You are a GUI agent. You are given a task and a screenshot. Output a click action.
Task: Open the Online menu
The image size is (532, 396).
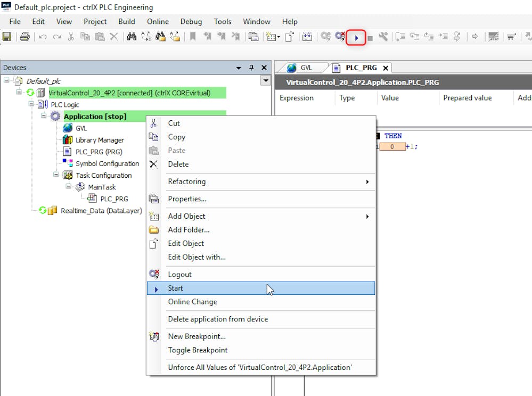click(x=158, y=21)
